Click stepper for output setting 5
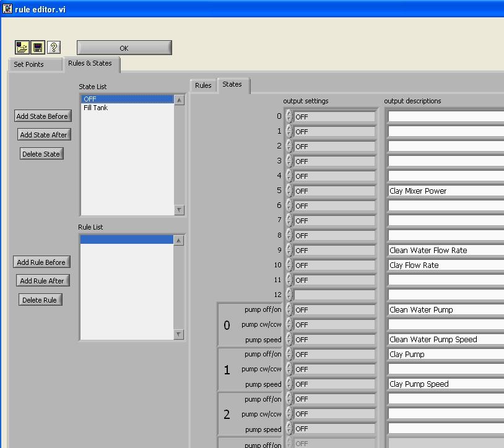 pos(289,191)
